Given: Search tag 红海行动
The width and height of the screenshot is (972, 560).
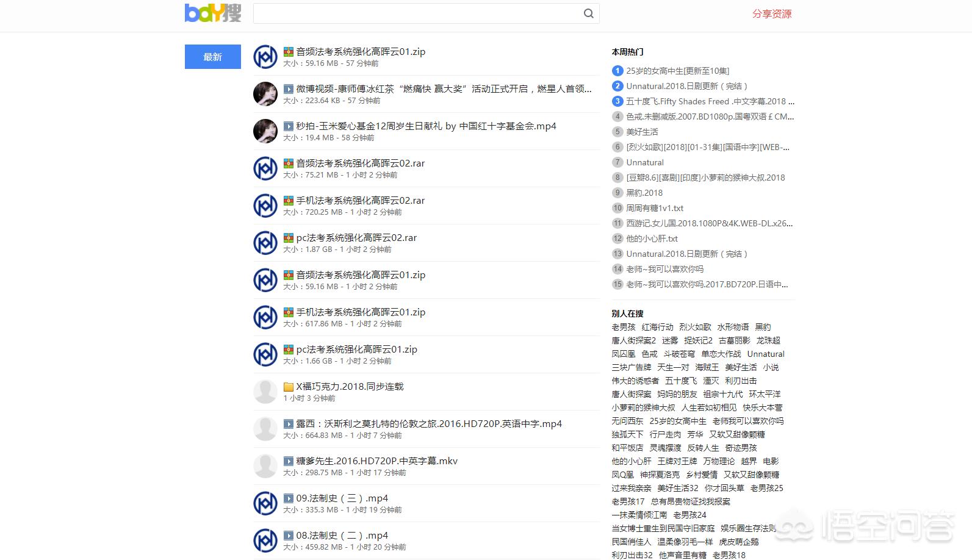Looking at the screenshot, I should pos(658,327).
